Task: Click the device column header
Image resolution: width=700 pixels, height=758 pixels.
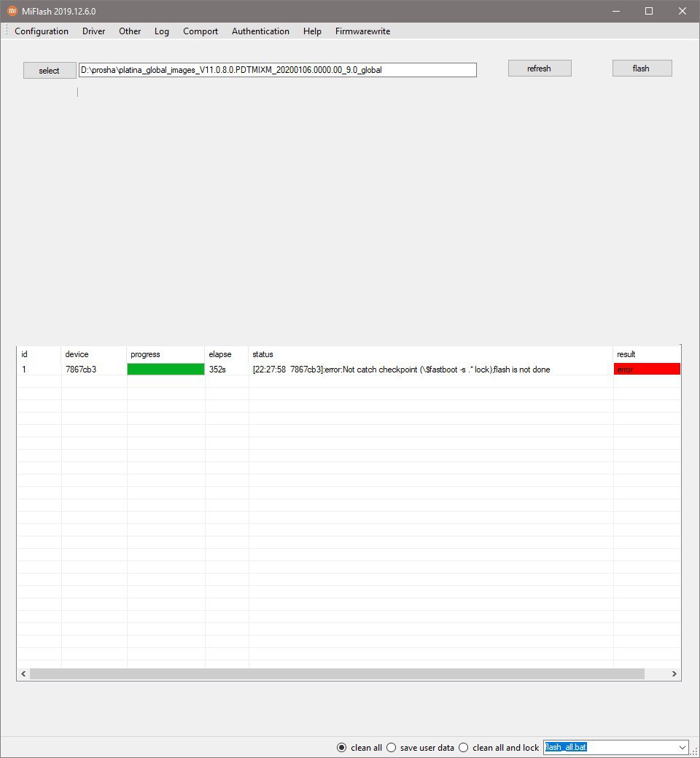Action: coord(93,354)
